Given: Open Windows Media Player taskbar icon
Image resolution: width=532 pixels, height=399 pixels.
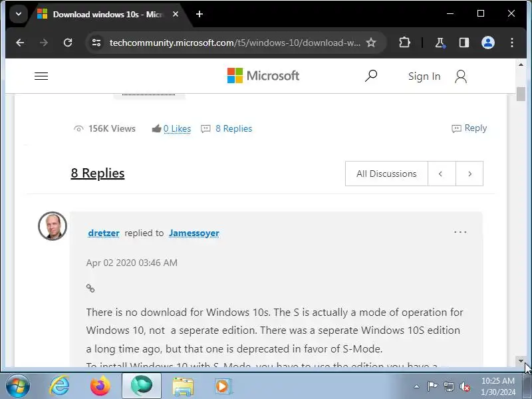Looking at the screenshot, I should tap(223, 386).
